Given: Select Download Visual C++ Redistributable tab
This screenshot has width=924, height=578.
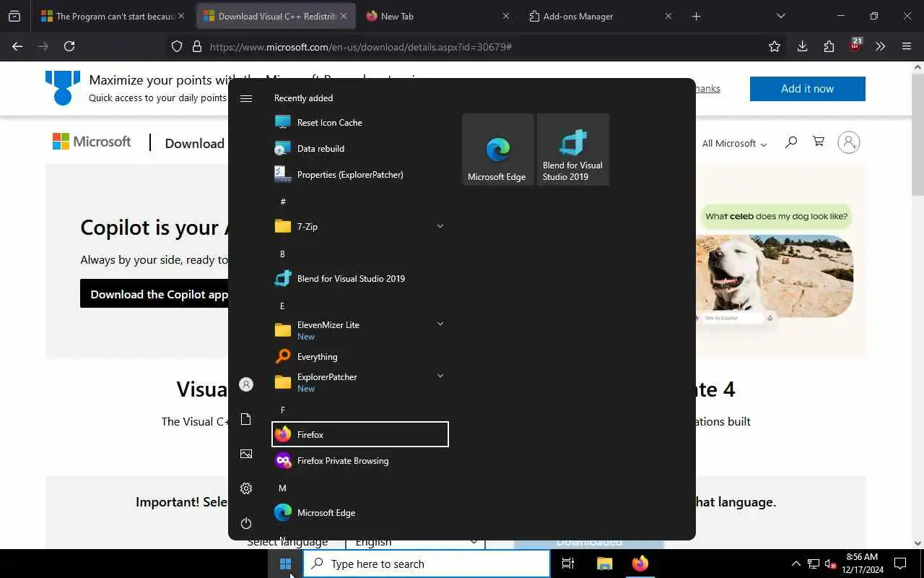Looking at the screenshot, I should (275, 16).
